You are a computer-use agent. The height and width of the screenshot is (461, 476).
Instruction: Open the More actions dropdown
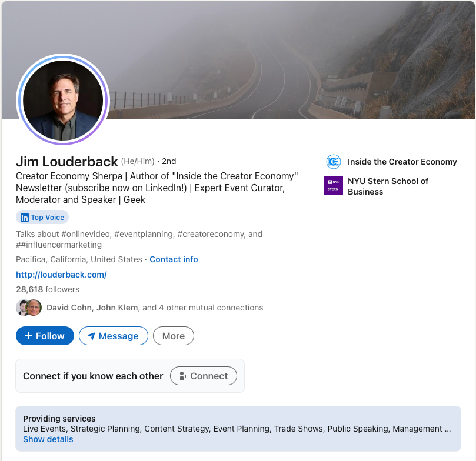pos(174,336)
